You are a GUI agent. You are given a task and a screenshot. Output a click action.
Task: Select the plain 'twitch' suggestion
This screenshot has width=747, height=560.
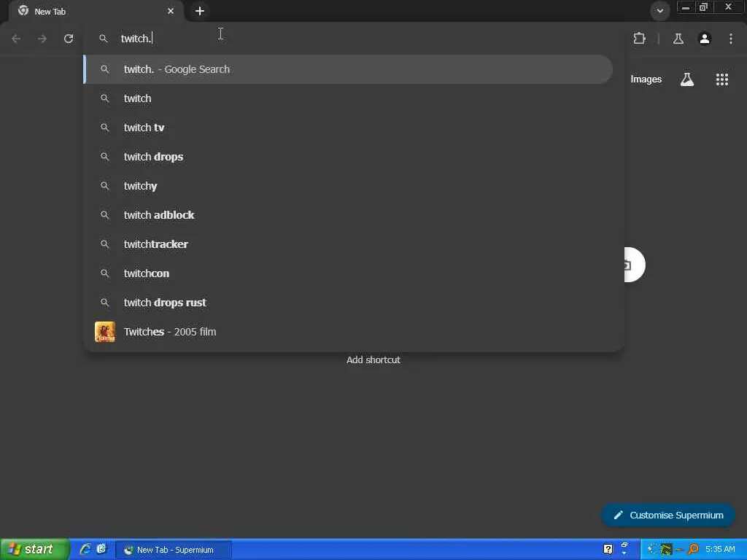point(348,98)
